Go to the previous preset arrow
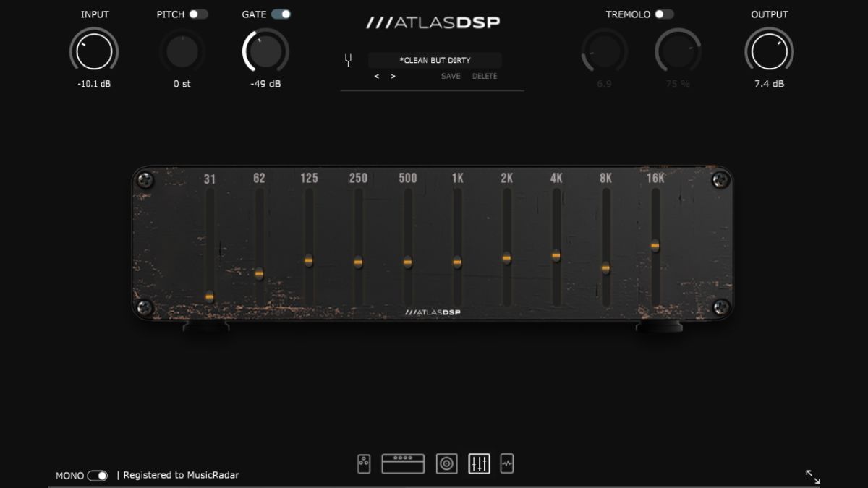 pyautogui.click(x=377, y=75)
